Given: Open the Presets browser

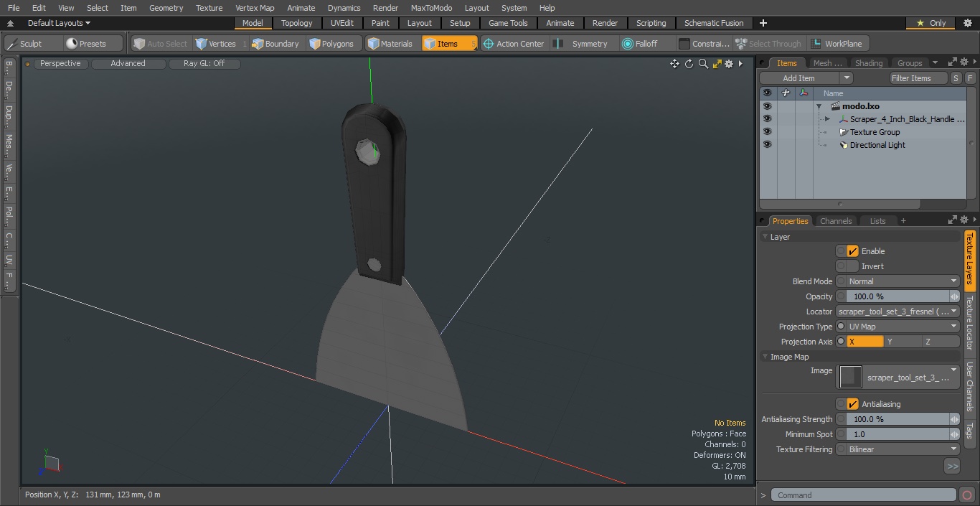Looking at the screenshot, I should (94, 44).
